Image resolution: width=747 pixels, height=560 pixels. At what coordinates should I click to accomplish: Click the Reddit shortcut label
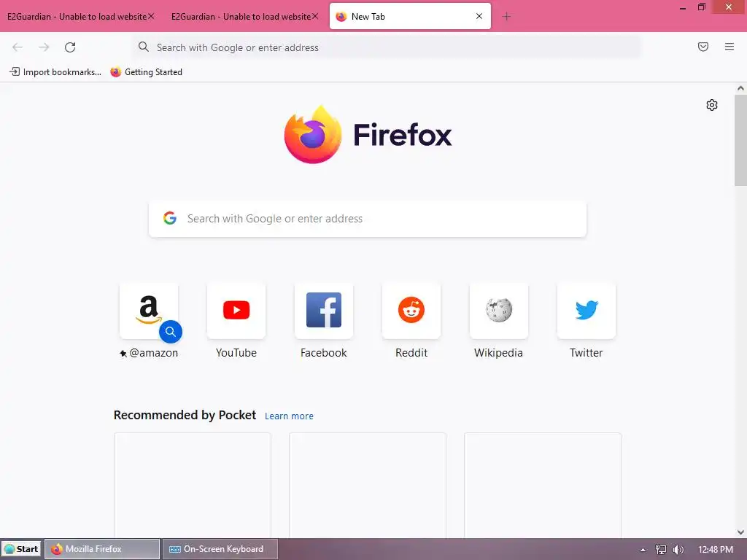pyautogui.click(x=411, y=353)
